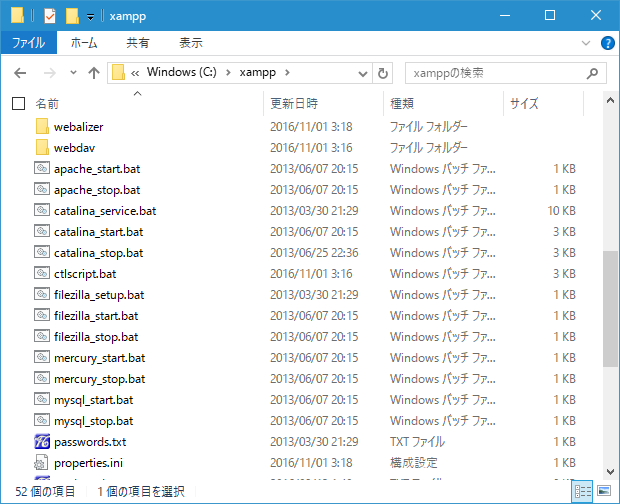Open the 共有 ribbon tab
The width and height of the screenshot is (620, 504).
pos(138,43)
